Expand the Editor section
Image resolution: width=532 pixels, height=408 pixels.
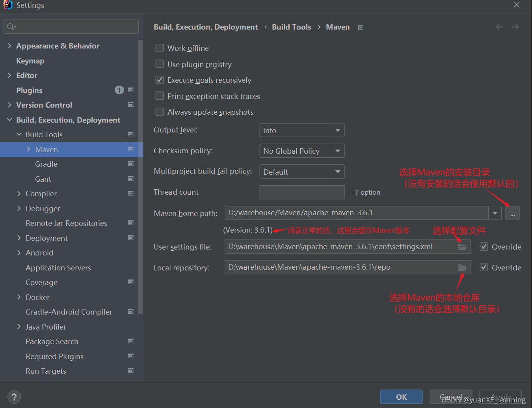pos(9,75)
